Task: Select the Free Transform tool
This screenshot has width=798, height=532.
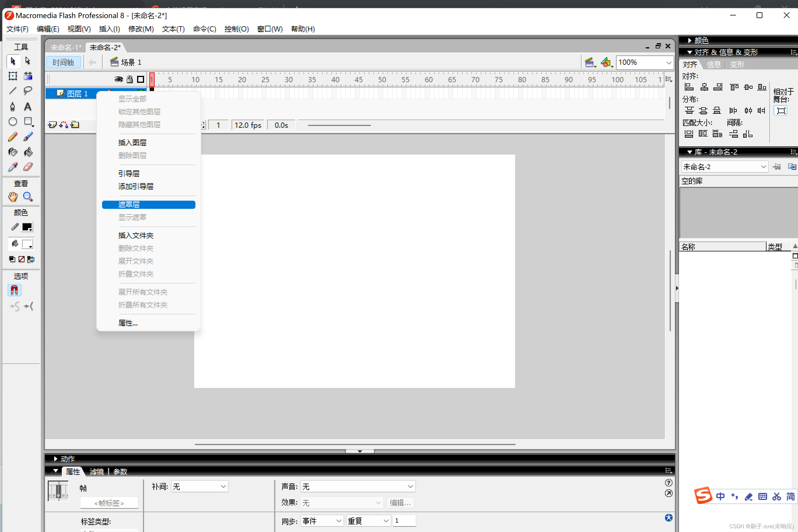Action: (13, 76)
